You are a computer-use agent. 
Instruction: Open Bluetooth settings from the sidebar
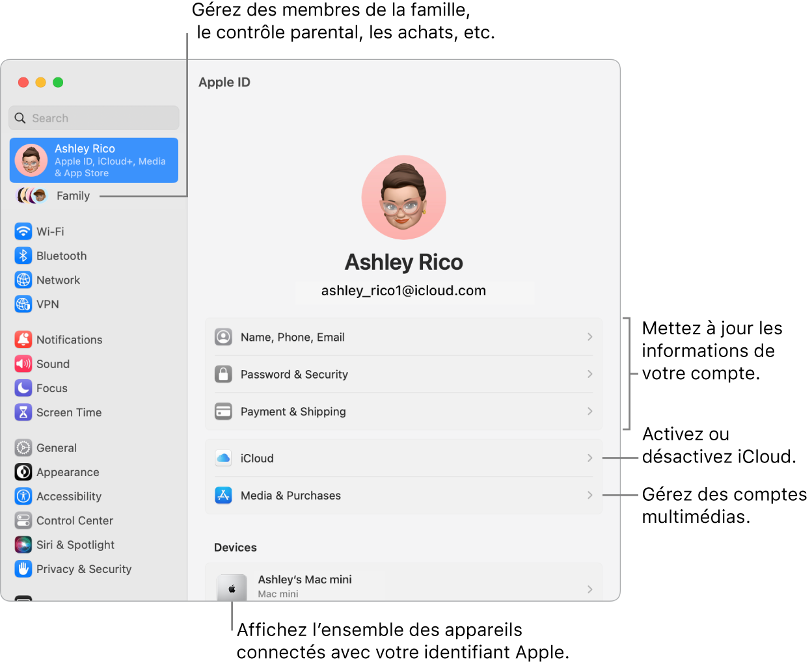tap(23, 255)
